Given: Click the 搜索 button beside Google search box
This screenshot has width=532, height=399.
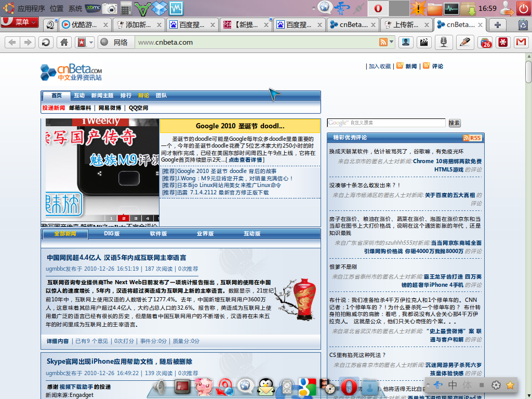Looking at the screenshot, I should pos(454,123).
